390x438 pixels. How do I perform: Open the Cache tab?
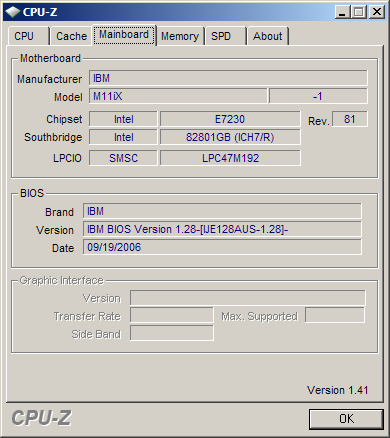[71, 36]
